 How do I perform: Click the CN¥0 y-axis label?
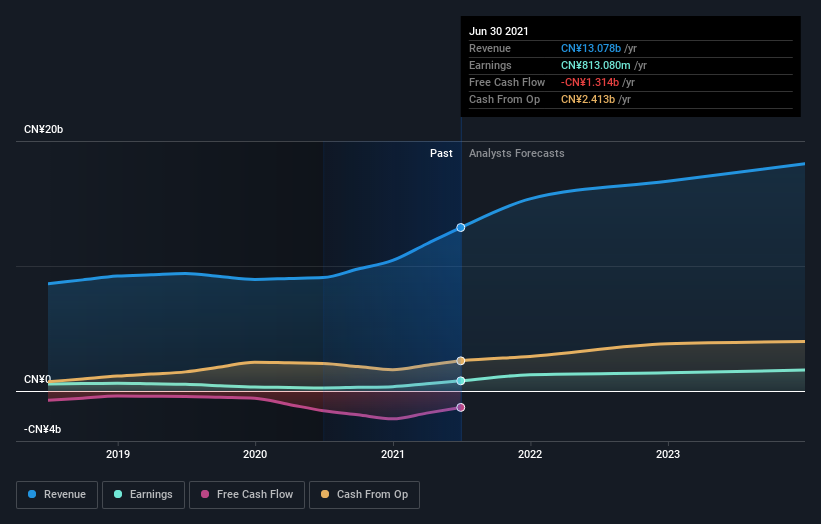(37, 379)
